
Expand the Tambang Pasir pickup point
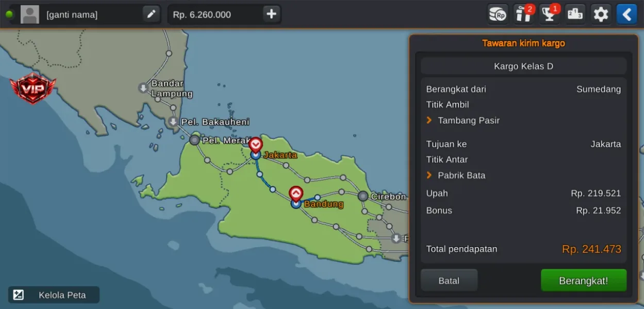[463, 121]
